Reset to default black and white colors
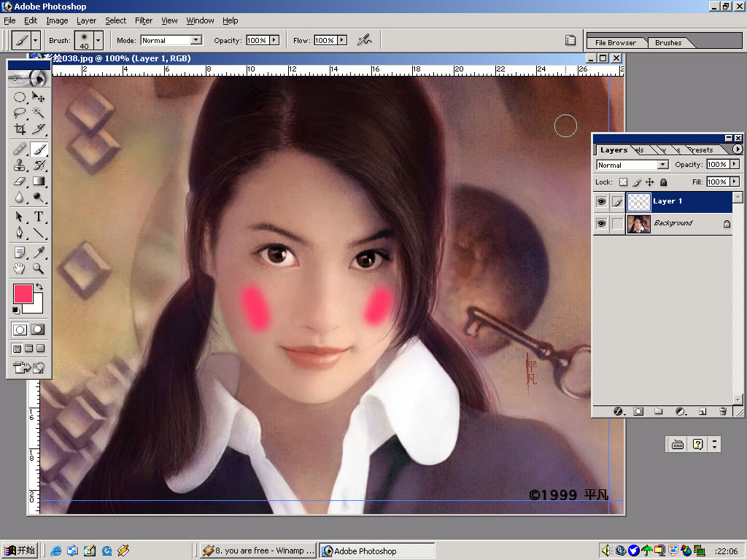The image size is (747, 560). pyautogui.click(x=16, y=311)
